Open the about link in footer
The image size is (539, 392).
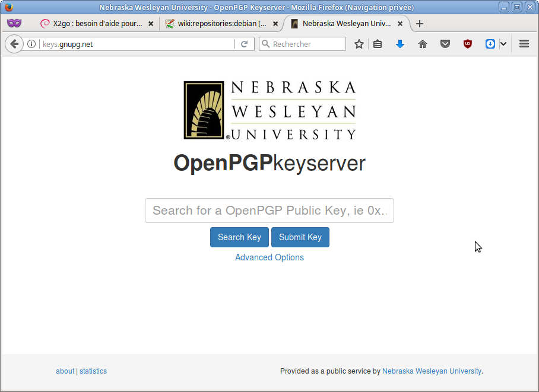[x=65, y=371]
